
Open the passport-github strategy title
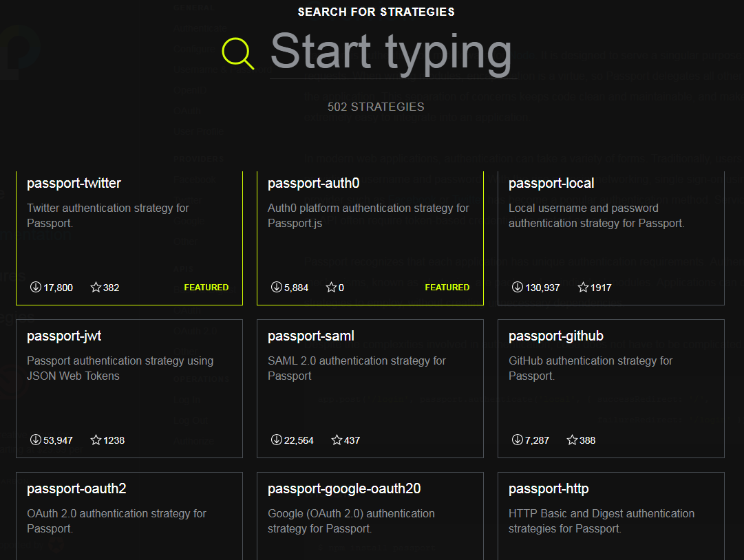[556, 336]
